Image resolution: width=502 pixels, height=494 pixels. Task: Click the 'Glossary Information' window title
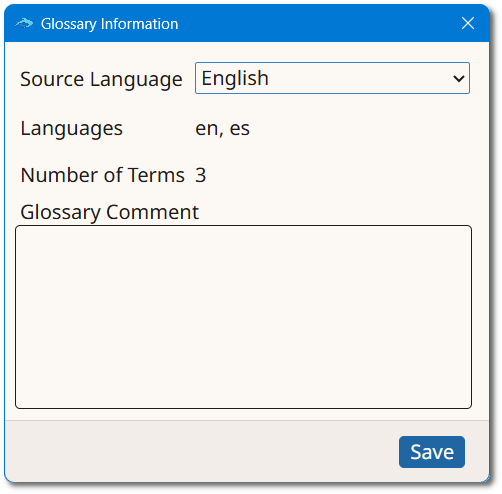pos(110,24)
